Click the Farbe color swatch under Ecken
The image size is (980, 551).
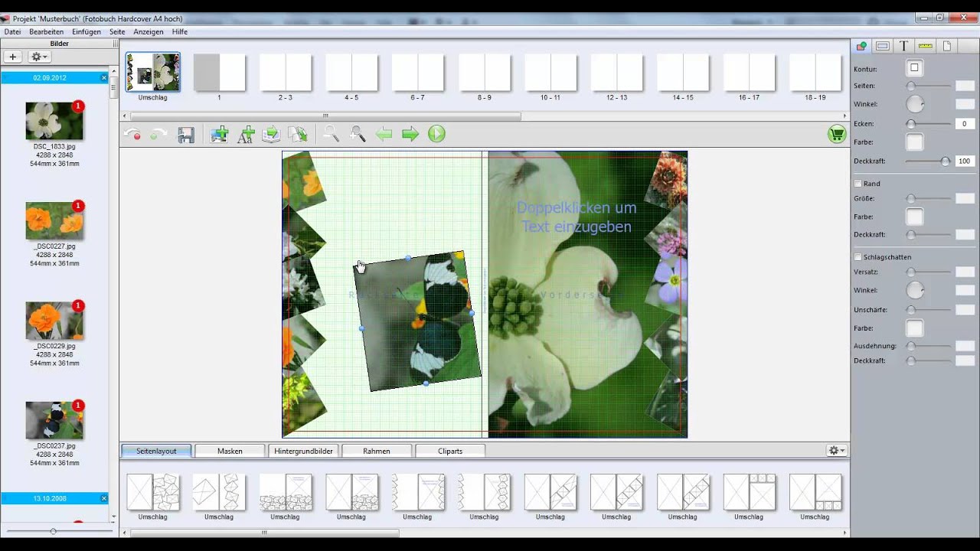pos(914,142)
